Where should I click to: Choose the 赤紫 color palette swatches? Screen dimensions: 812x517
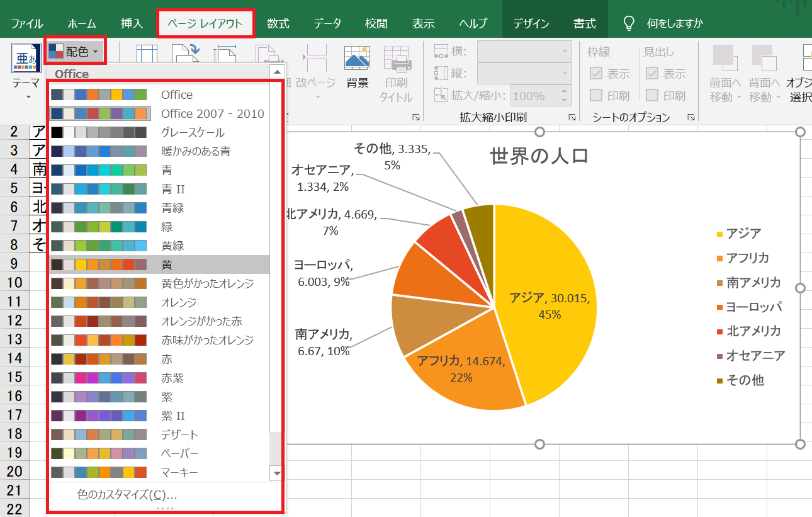99,378
